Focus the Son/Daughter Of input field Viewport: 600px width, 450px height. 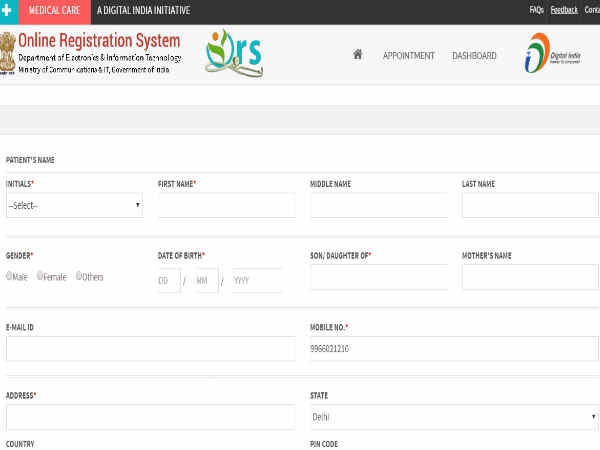pyautogui.click(x=379, y=277)
